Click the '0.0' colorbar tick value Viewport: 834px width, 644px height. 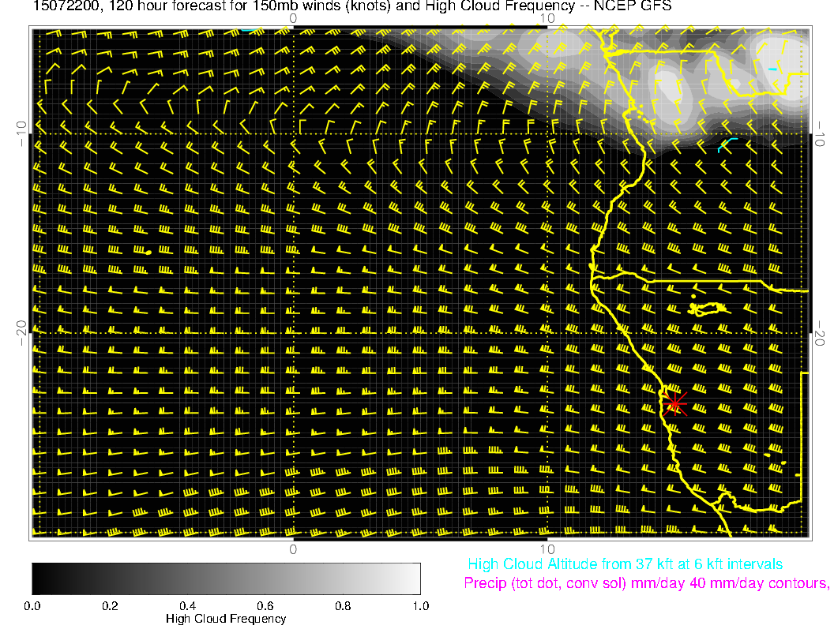coord(32,606)
